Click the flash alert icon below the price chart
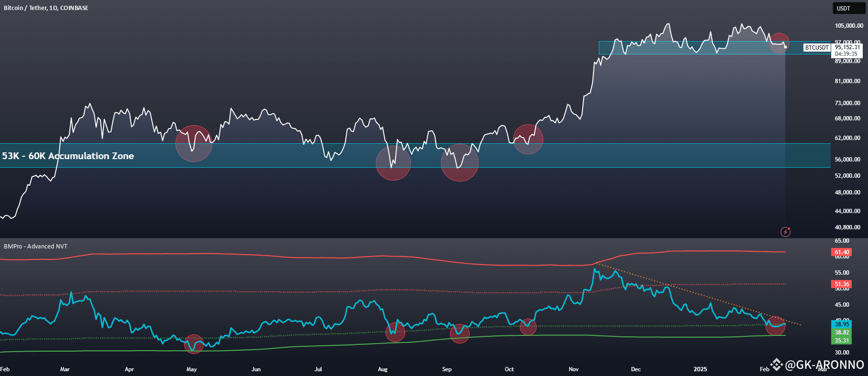The width and height of the screenshot is (868, 376). [x=785, y=232]
